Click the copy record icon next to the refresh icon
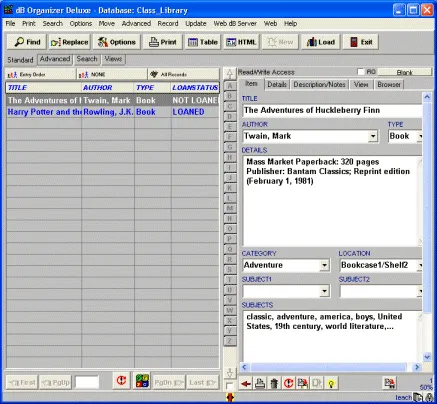 (x=303, y=384)
